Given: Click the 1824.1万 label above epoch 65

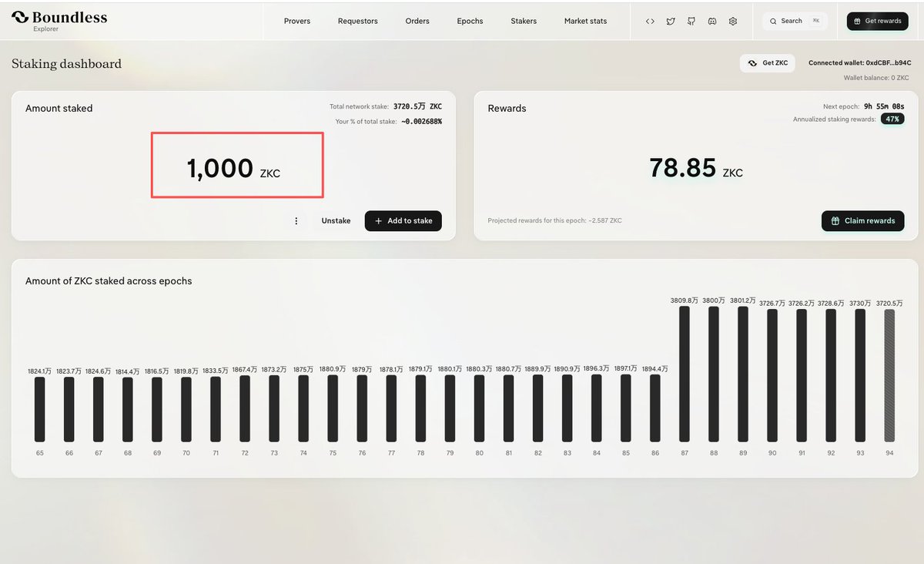Looking at the screenshot, I should tap(40, 371).
